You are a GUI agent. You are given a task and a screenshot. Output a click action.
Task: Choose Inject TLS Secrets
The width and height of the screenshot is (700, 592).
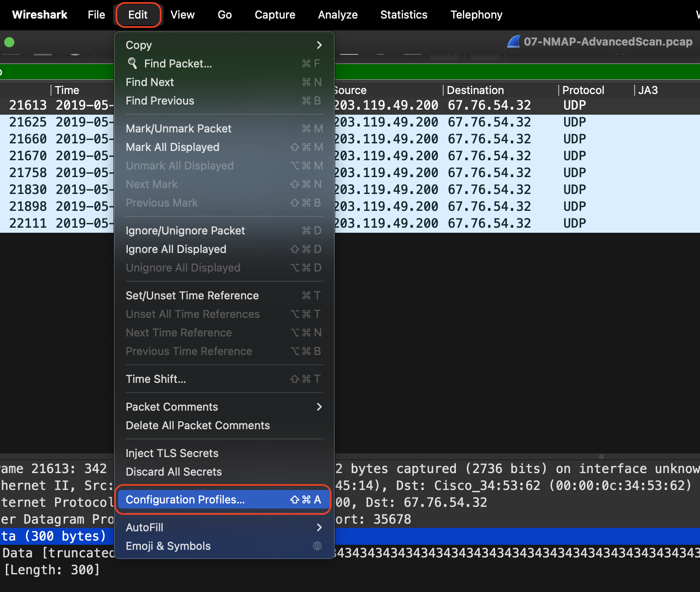tap(224, 453)
